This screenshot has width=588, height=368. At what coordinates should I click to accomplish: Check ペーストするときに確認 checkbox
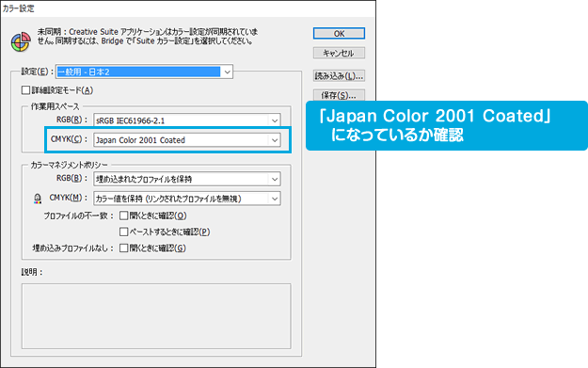[x=124, y=232]
